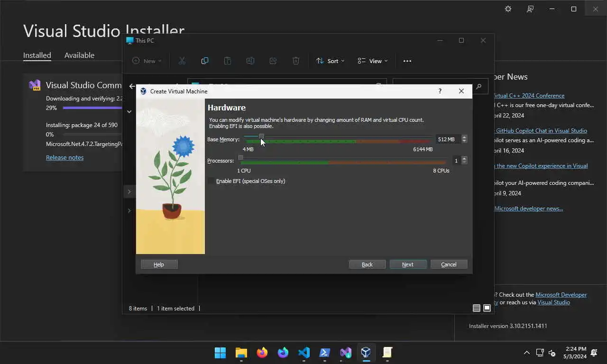
Task: Close the Create Virtual Machine dialog
Action: 461,91
